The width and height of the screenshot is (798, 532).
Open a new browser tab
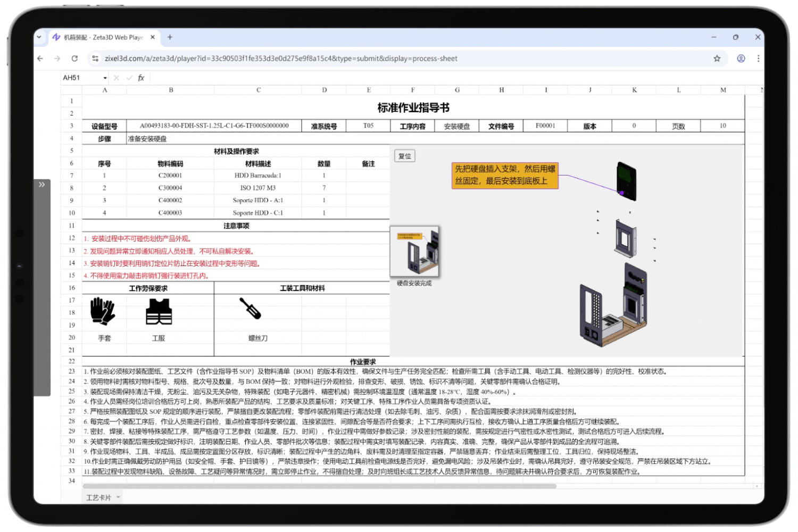point(170,37)
